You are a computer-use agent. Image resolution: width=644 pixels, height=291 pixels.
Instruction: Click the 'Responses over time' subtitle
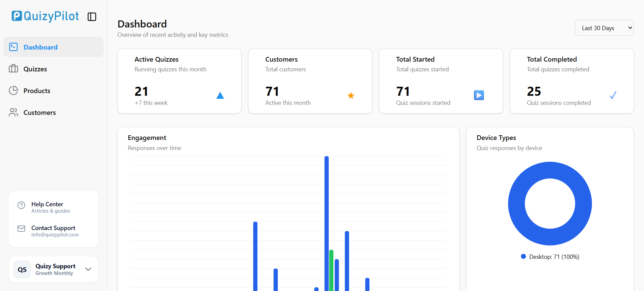click(x=154, y=148)
